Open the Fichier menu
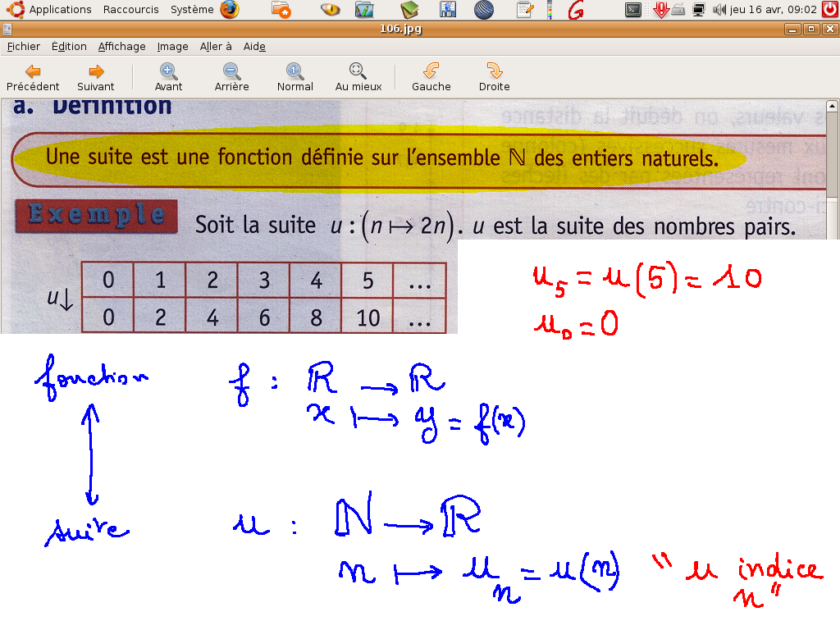840x630 pixels. [x=24, y=47]
